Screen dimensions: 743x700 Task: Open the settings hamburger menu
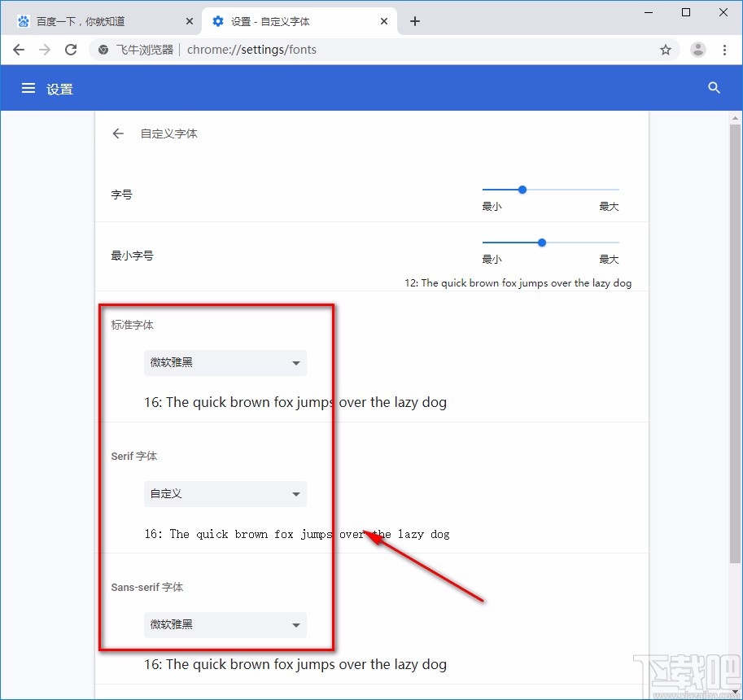[x=28, y=88]
